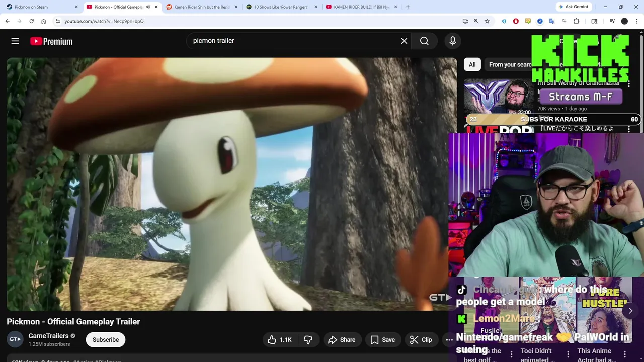Open the red hand blocker extension
This screenshot has height=362, width=644.
click(516, 21)
